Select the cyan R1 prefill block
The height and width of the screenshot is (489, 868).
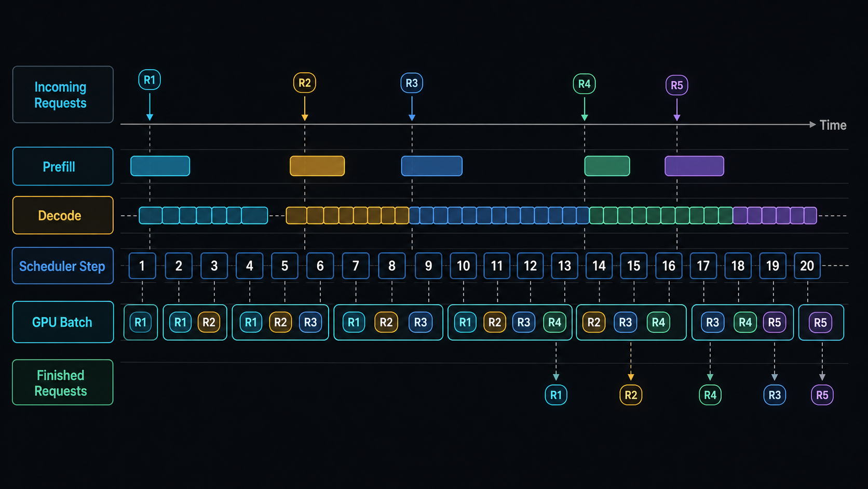pos(160,166)
